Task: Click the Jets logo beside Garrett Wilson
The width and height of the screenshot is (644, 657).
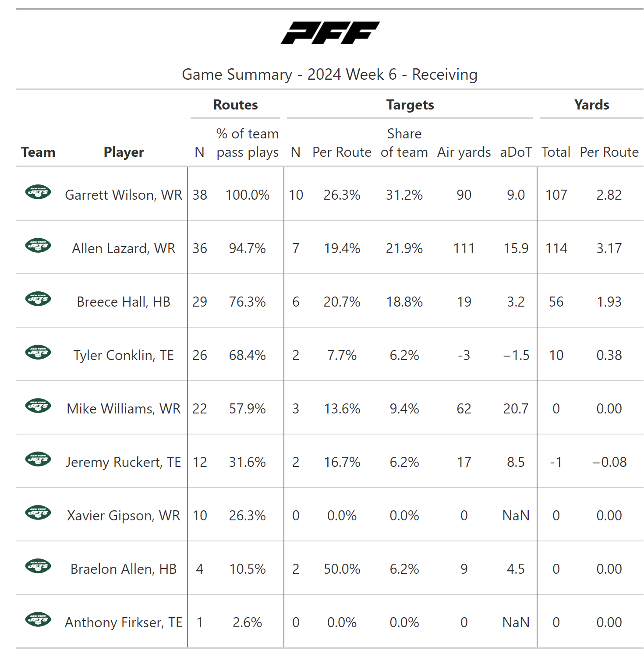Action: point(38,192)
